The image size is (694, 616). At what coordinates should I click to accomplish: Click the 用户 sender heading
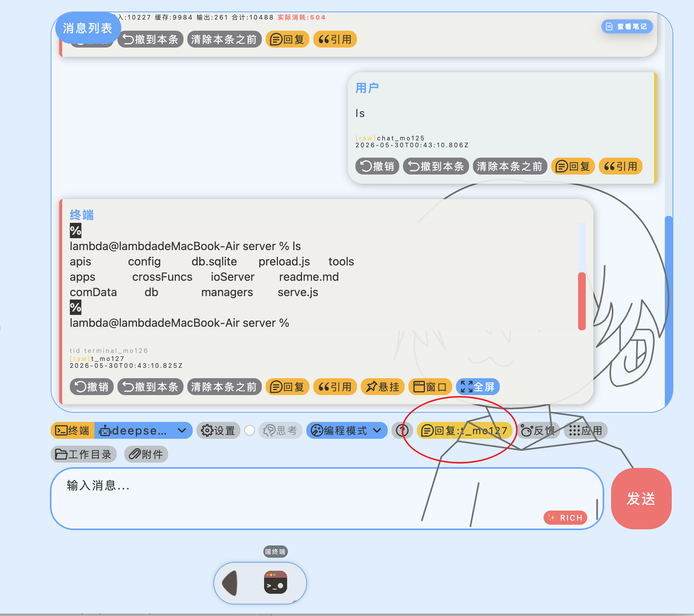click(367, 88)
